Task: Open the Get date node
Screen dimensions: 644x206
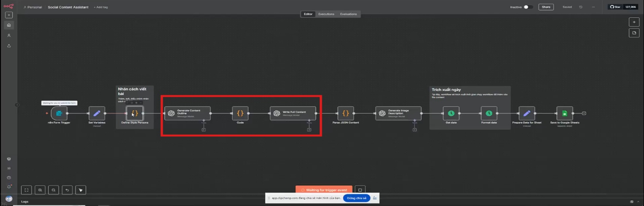Action: [x=451, y=113]
